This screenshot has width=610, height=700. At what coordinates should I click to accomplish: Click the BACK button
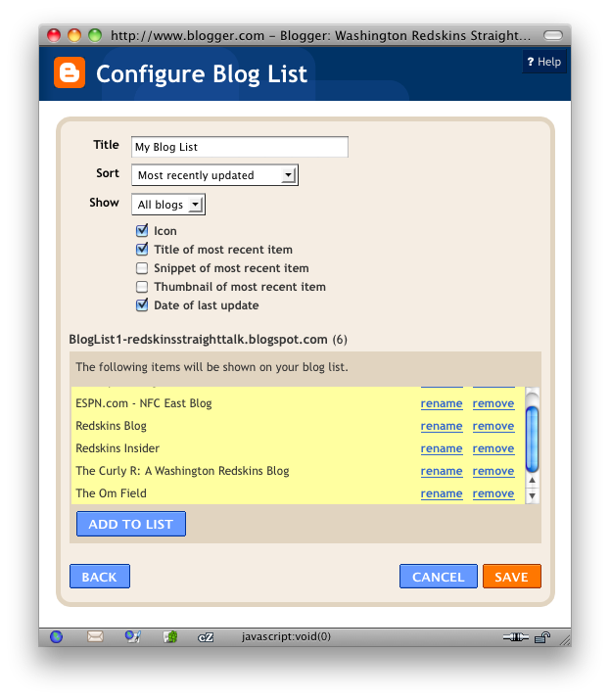[x=100, y=577]
